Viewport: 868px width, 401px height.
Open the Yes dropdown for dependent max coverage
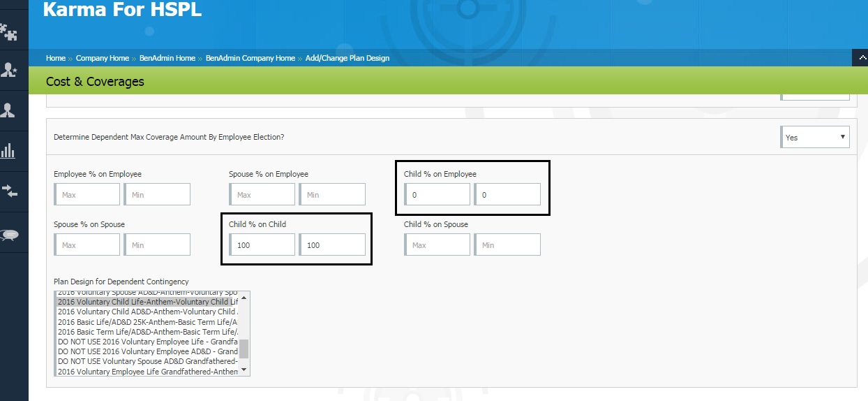(x=815, y=138)
